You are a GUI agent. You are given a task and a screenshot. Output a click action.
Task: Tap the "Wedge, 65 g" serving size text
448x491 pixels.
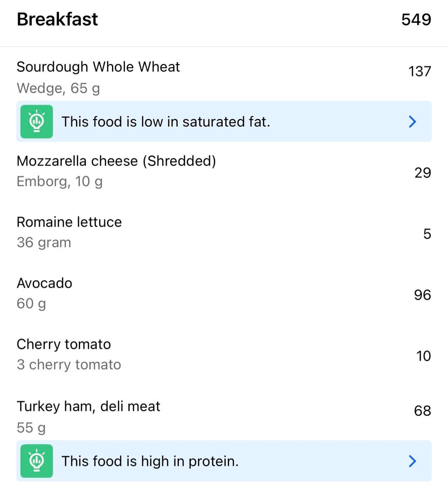click(x=58, y=88)
